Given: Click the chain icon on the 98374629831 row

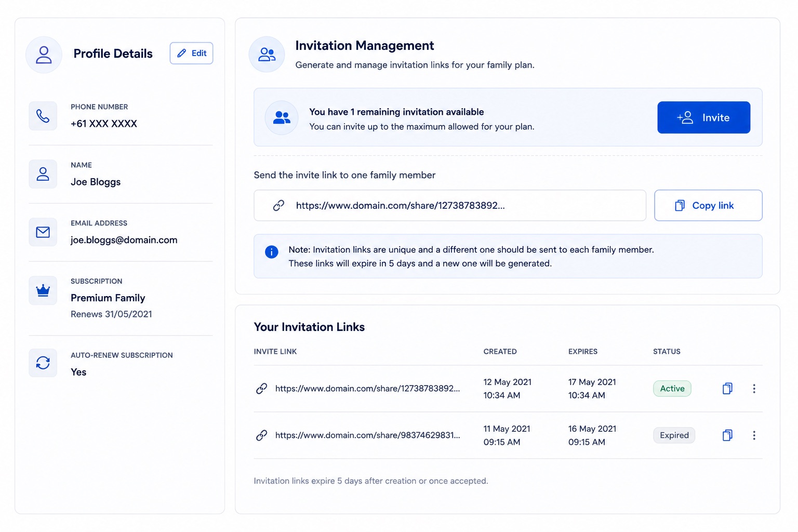Looking at the screenshot, I should click(262, 435).
